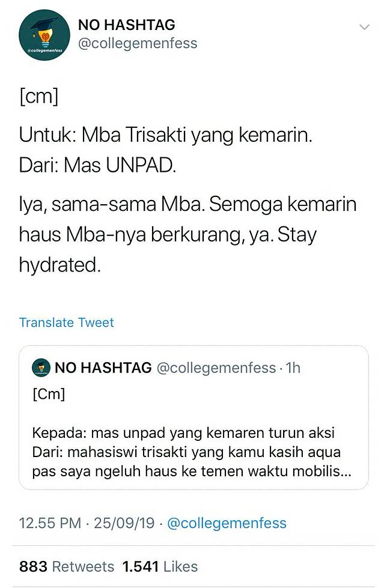The width and height of the screenshot is (387, 588).
Task: Tap the @collegemenfess handle below the header name
Action: (x=138, y=44)
